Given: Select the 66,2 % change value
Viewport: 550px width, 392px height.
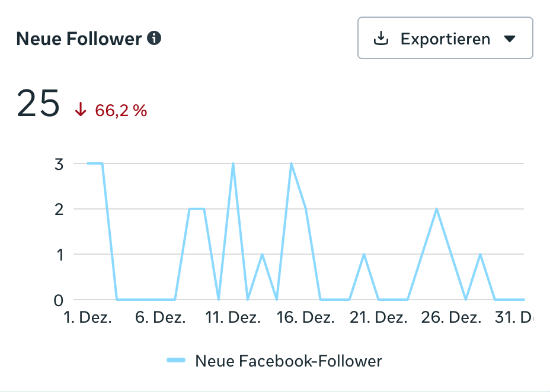Looking at the screenshot, I should coord(121,111).
